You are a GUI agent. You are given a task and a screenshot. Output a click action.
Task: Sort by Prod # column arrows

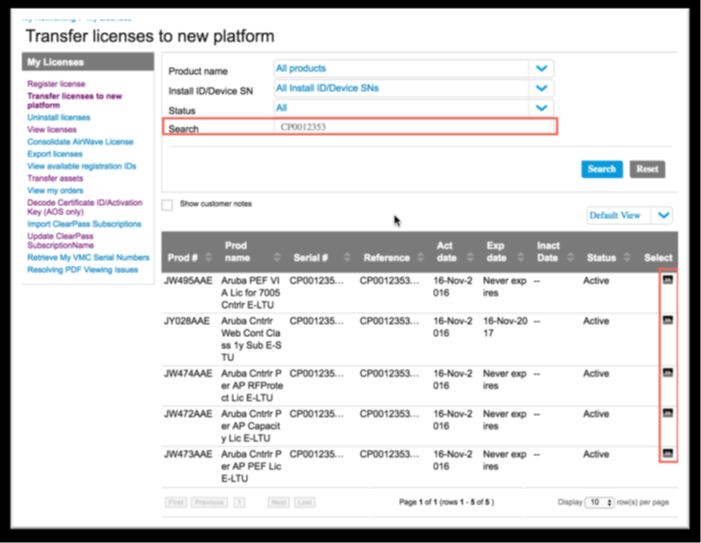click(208, 257)
